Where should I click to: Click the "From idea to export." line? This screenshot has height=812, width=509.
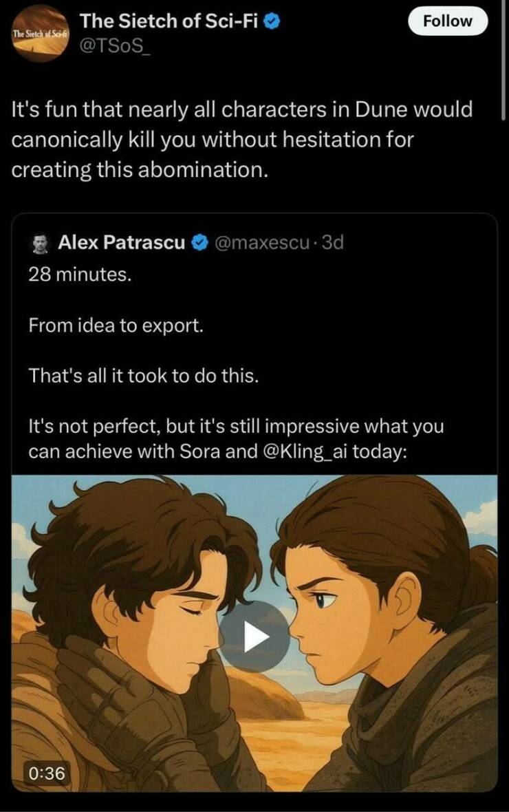click(116, 325)
